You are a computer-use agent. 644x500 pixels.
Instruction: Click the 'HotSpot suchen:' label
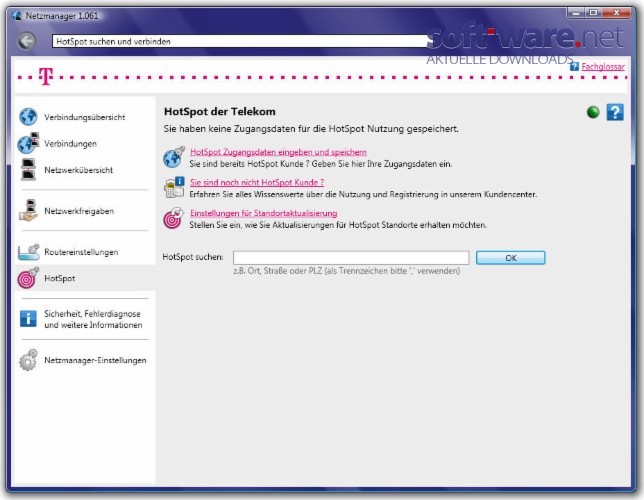tap(193, 257)
